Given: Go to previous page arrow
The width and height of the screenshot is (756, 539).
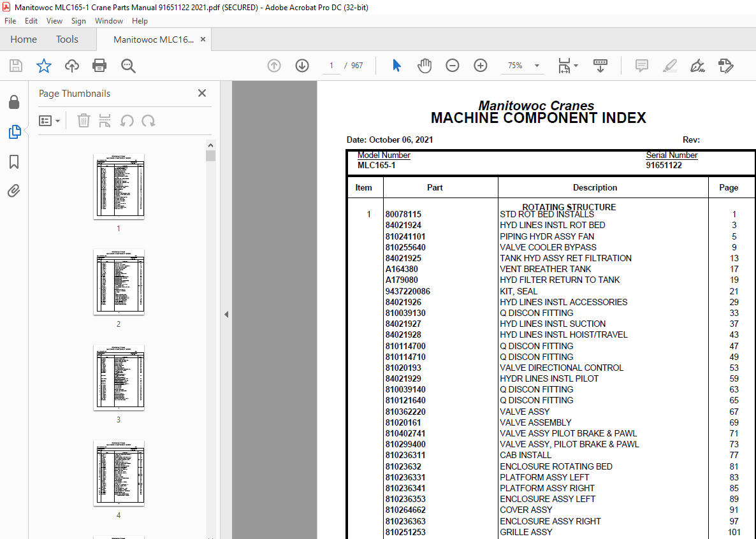Looking at the screenshot, I should (x=274, y=66).
